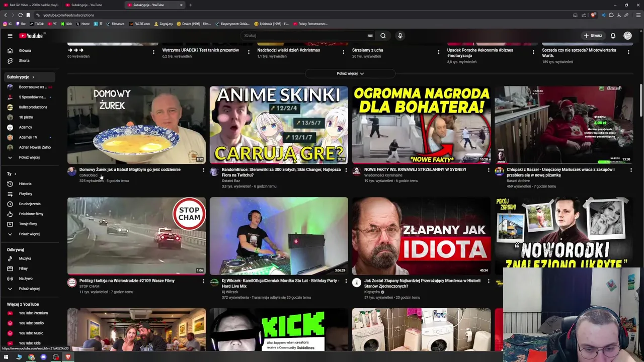This screenshot has height=362, width=644.
Task: Open YouTube Music in sidebar
Action: pos(30,333)
